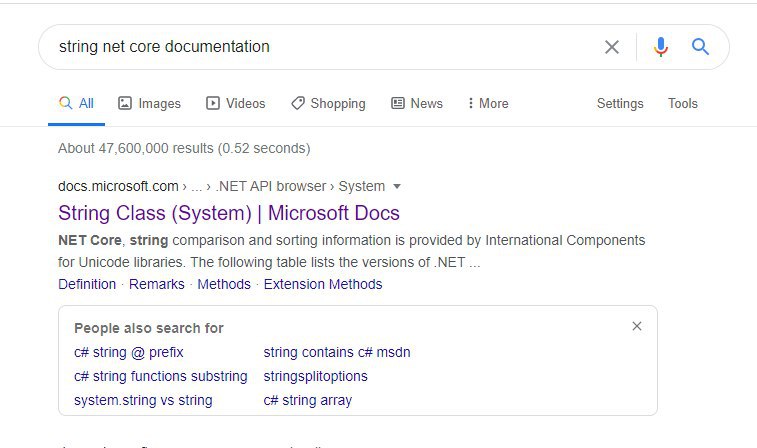Select the All results tab
Viewport: 757px width, 448px height.
click(76, 103)
